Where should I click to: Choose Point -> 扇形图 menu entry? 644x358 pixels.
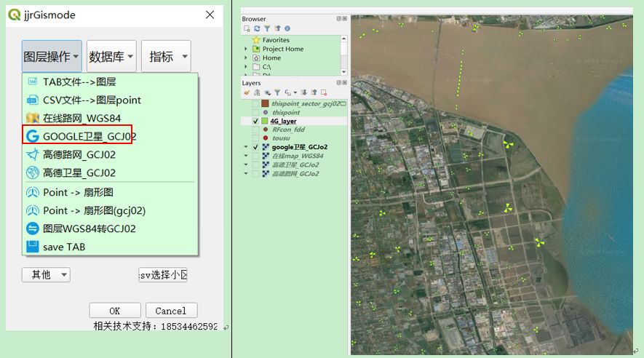click(x=110, y=192)
